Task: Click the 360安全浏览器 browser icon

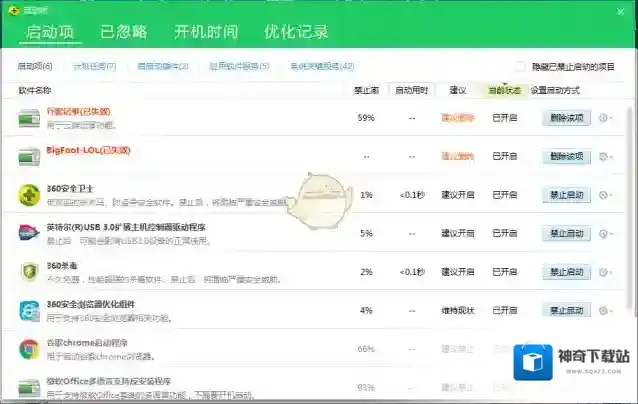Action: (29, 310)
